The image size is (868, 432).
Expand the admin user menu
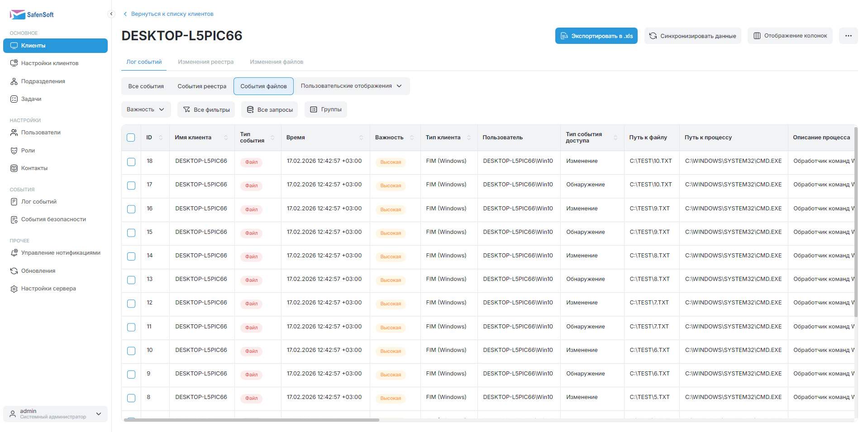99,414
